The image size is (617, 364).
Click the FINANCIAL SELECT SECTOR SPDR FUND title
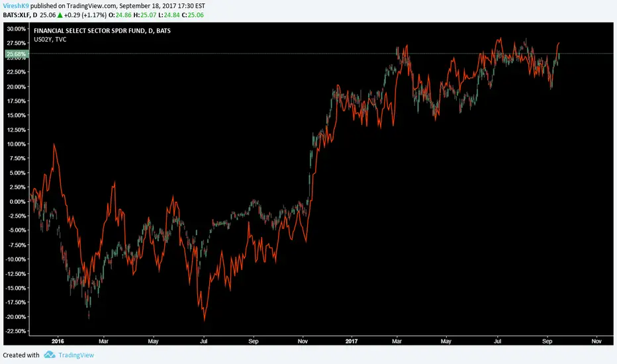tap(103, 30)
